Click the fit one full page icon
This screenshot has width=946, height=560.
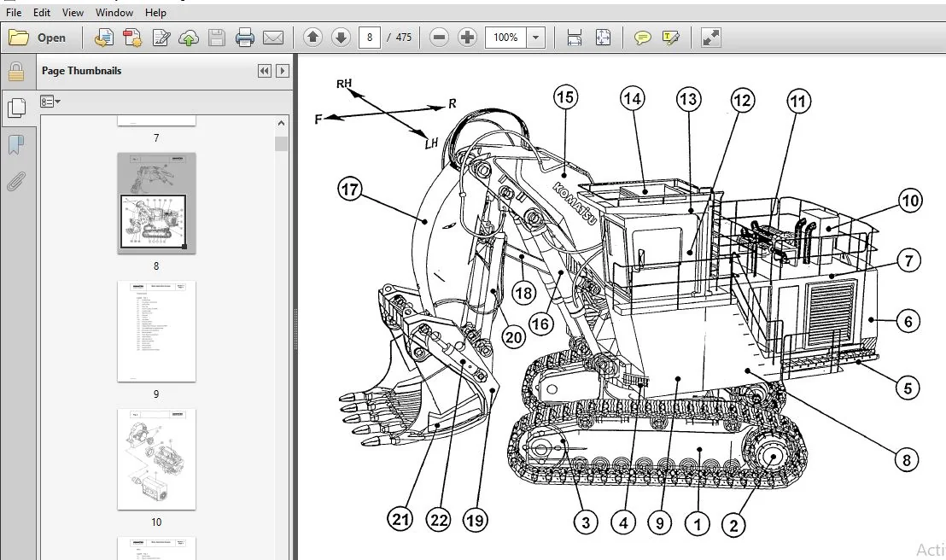coord(603,38)
